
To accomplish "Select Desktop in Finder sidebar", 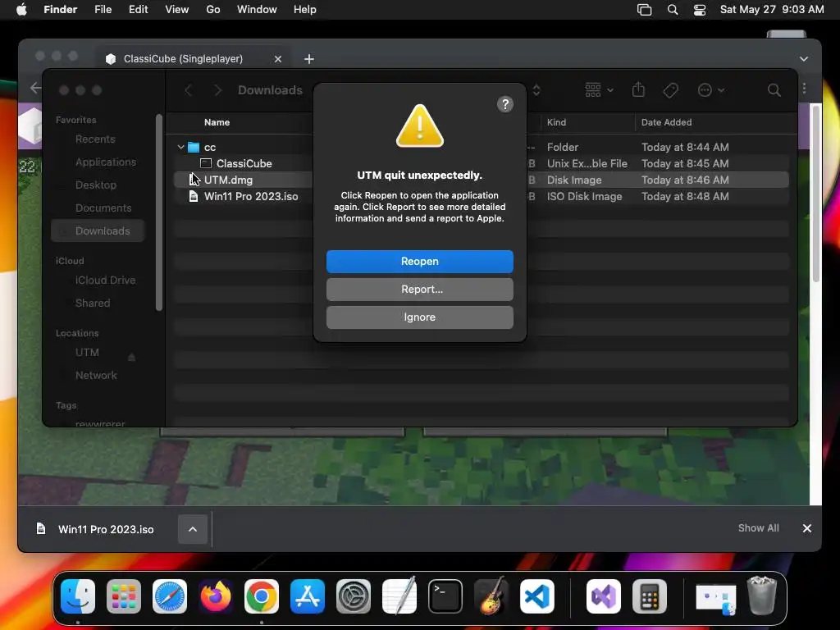I will (x=95, y=185).
